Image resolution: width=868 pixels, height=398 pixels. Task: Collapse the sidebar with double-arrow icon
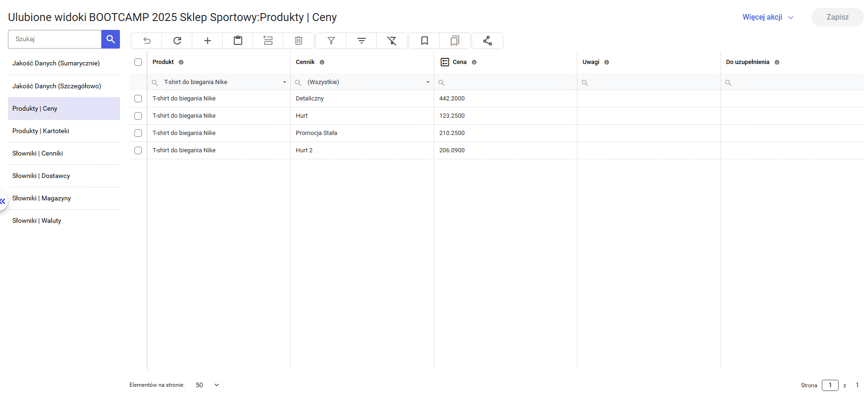click(3, 201)
